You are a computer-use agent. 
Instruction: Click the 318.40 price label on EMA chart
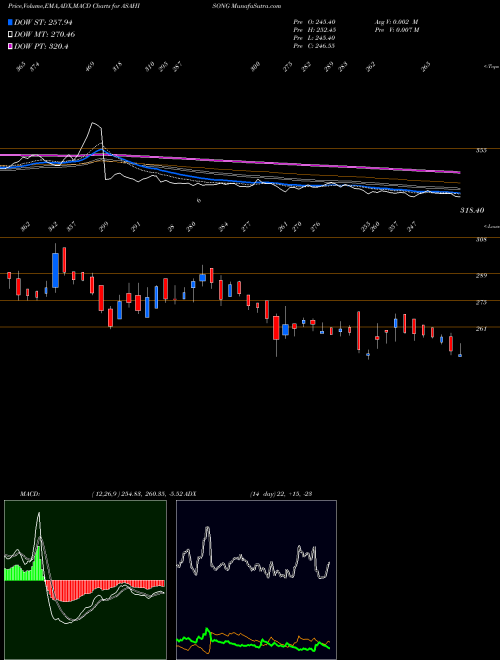pos(470,210)
